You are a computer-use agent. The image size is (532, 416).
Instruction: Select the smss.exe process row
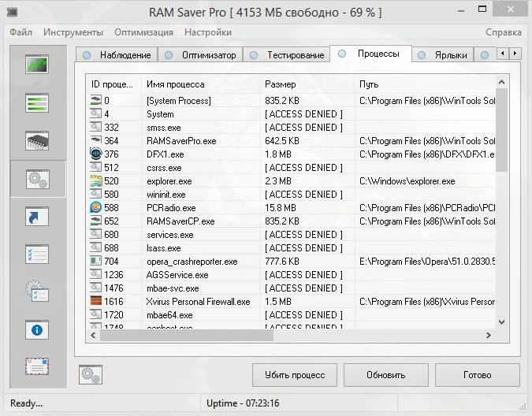click(x=291, y=127)
